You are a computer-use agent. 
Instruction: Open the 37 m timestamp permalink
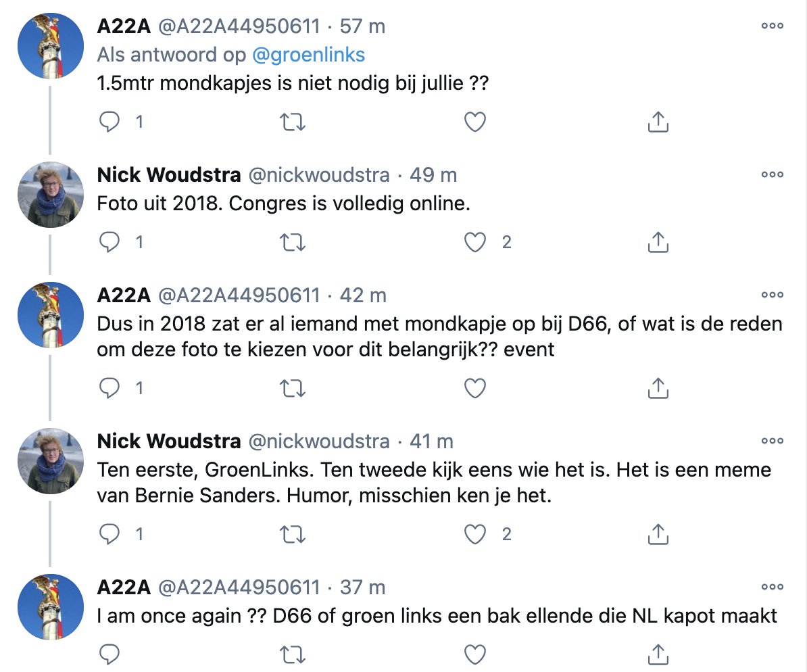click(362, 587)
